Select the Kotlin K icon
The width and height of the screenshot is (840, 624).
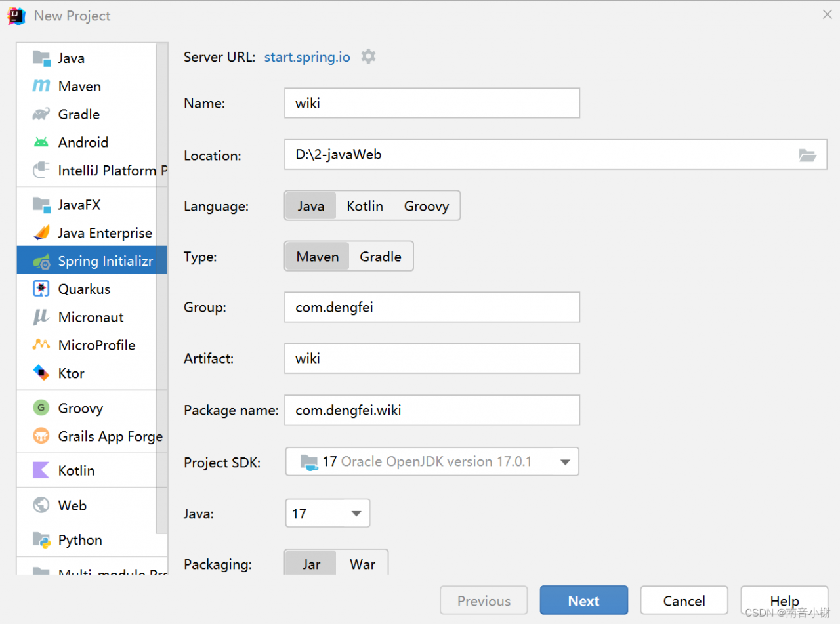click(41, 470)
